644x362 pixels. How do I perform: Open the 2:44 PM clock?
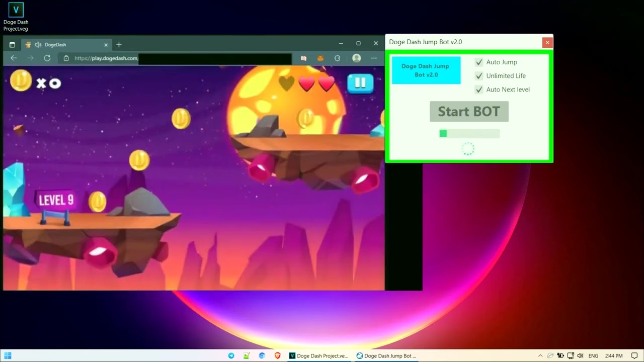614,355
